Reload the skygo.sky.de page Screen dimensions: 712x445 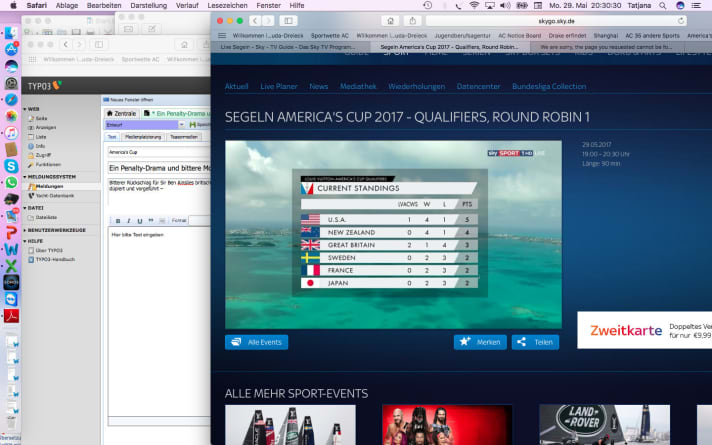[680, 21]
